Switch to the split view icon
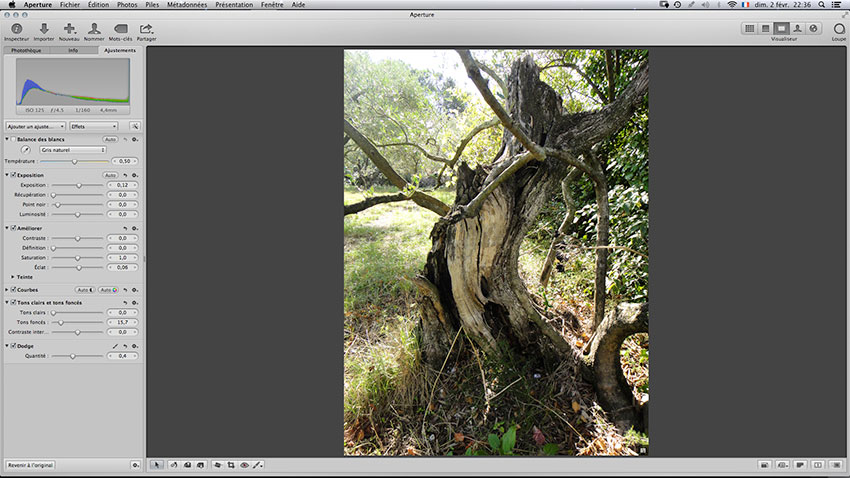Viewport: 850px width, 478px height. click(765, 28)
